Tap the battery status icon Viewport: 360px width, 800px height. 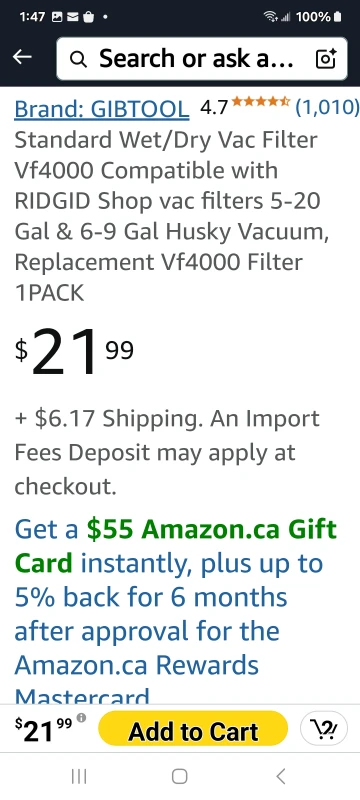(x=337, y=17)
